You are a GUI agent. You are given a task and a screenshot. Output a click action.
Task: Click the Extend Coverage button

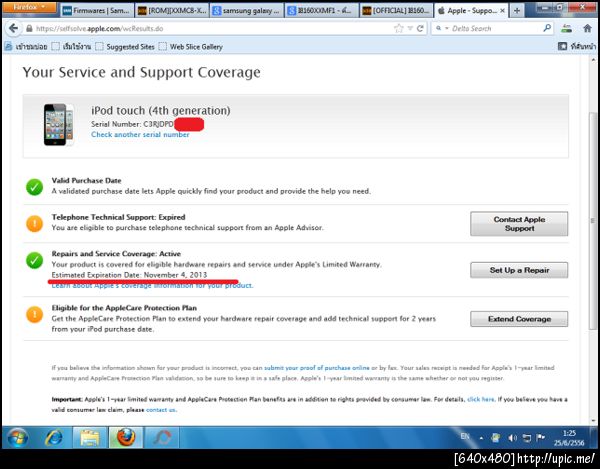click(519, 319)
